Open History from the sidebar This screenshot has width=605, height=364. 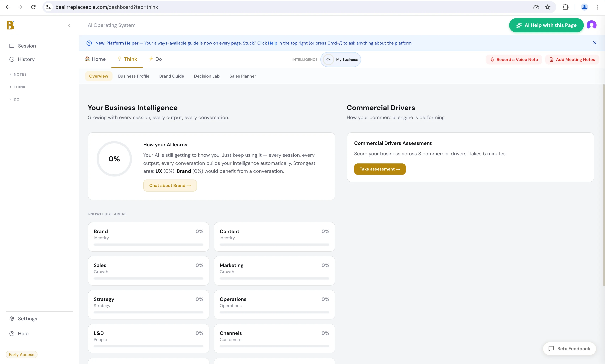click(26, 59)
